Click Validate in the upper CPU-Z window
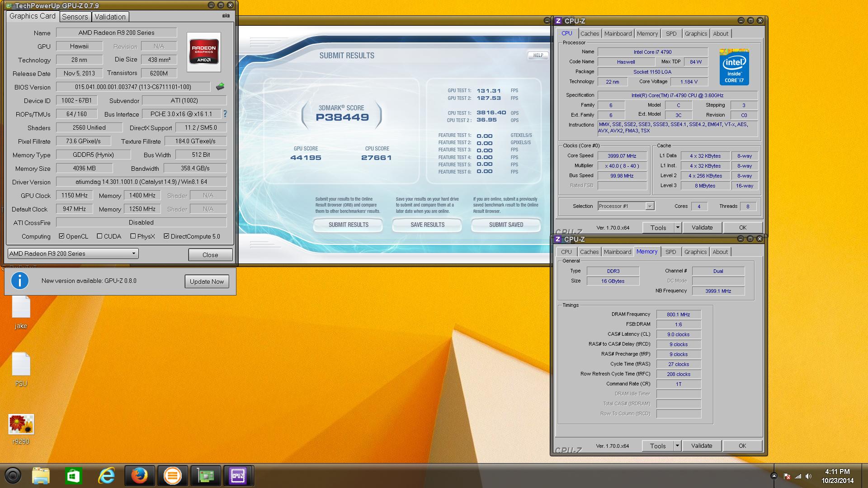Image resolution: width=868 pixels, height=488 pixels. [x=702, y=227]
